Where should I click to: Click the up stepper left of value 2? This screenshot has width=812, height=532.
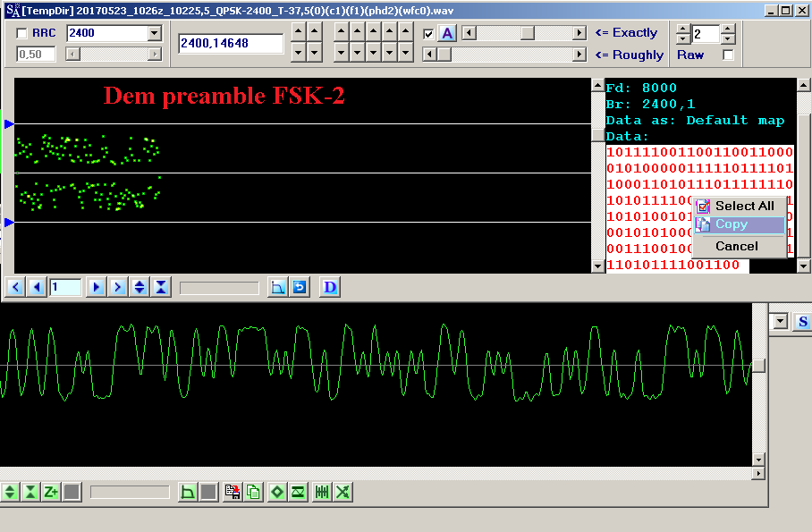683,29
